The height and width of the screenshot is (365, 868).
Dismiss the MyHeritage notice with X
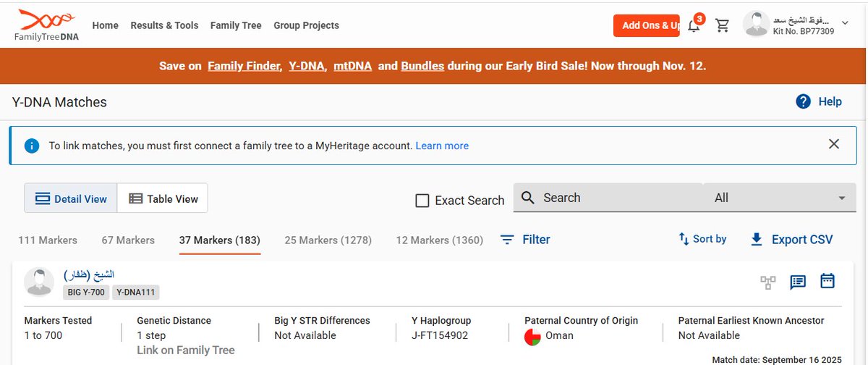(x=834, y=144)
